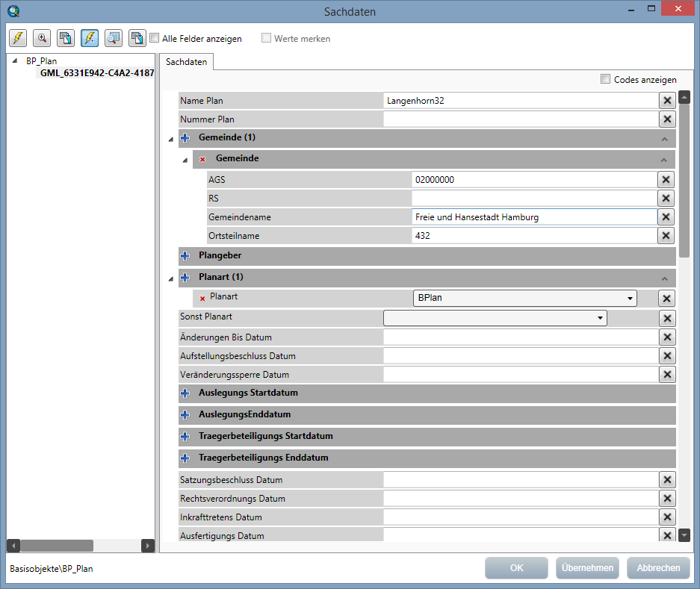The height and width of the screenshot is (589, 700).
Task: Clear the Gemeindename field with X button
Action: (666, 217)
